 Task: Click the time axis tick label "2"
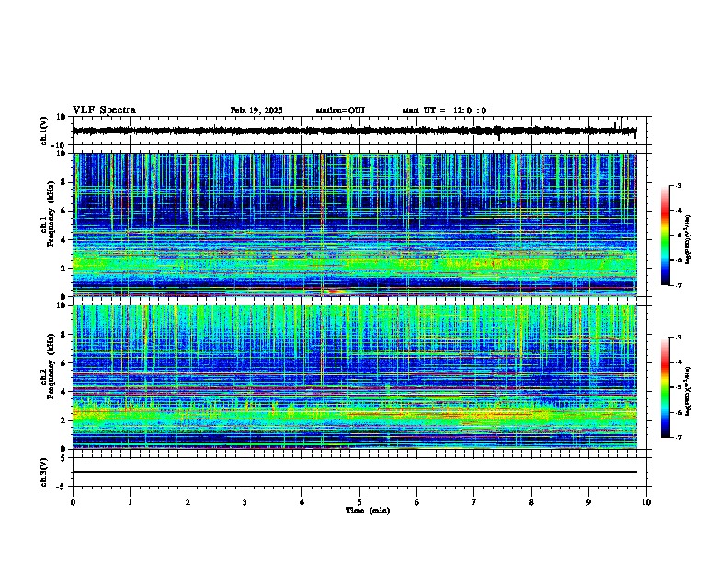pos(188,502)
